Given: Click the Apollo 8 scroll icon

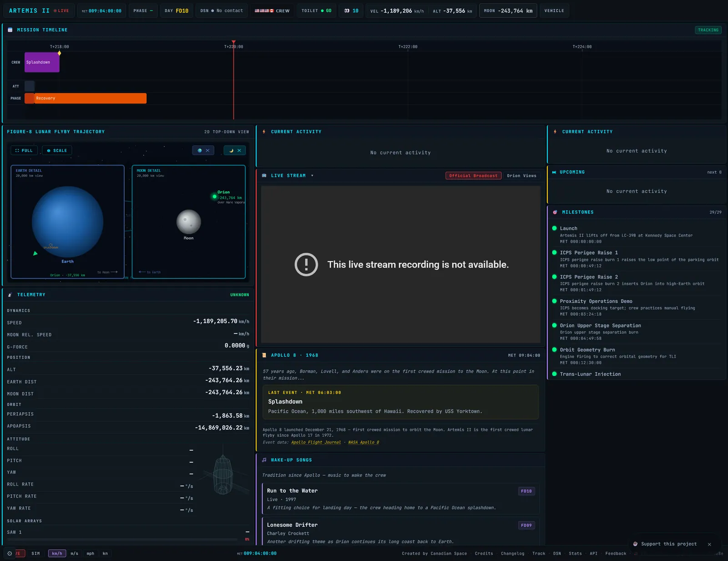Looking at the screenshot, I should click(x=264, y=355).
